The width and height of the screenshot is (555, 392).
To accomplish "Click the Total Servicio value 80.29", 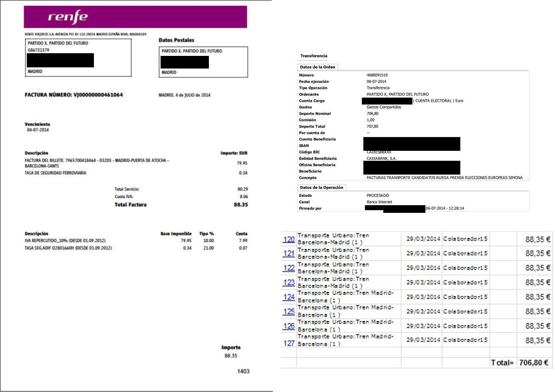I will tap(243, 189).
